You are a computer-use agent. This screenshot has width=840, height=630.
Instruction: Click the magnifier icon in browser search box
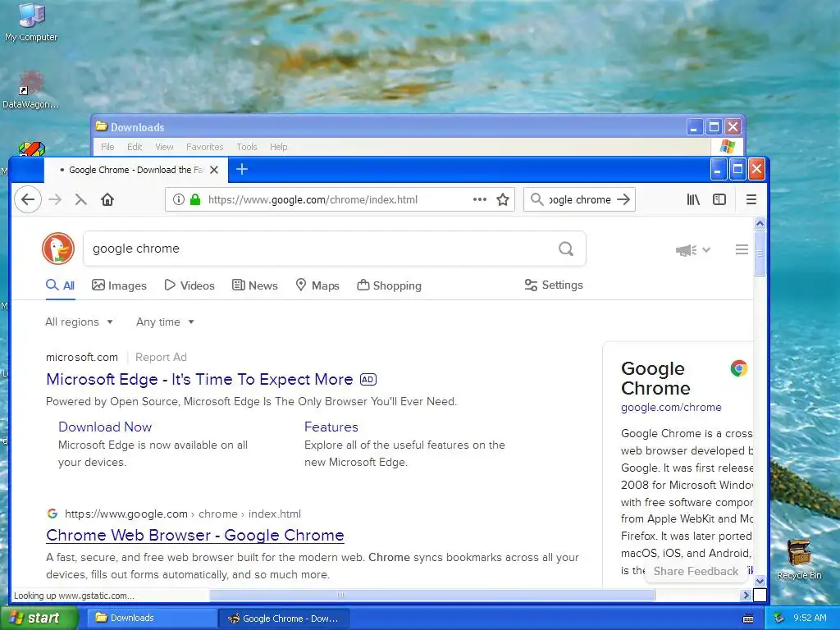pyautogui.click(x=536, y=200)
